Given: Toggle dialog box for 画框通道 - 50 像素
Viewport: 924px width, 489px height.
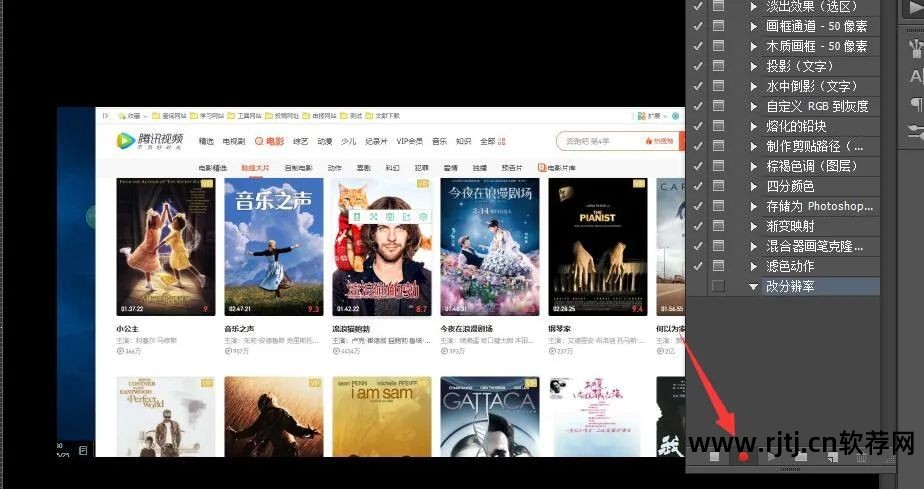Looking at the screenshot, I should click(718, 25).
